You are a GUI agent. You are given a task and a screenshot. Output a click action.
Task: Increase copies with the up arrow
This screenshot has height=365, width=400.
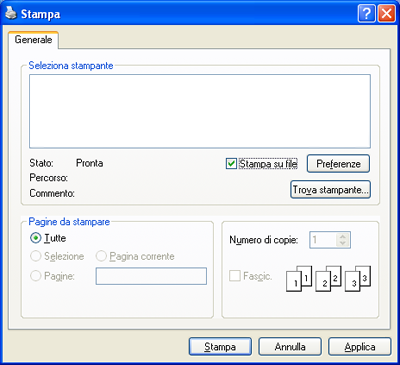coord(343,236)
